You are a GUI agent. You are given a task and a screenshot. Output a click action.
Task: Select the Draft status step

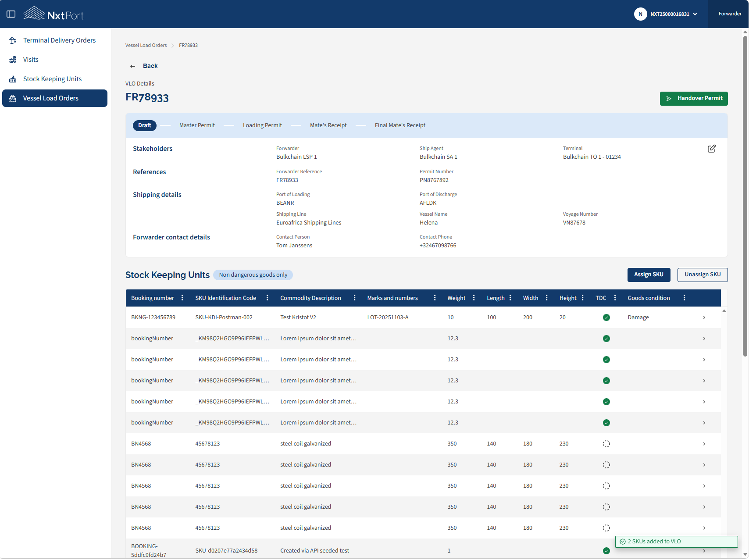[145, 125]
